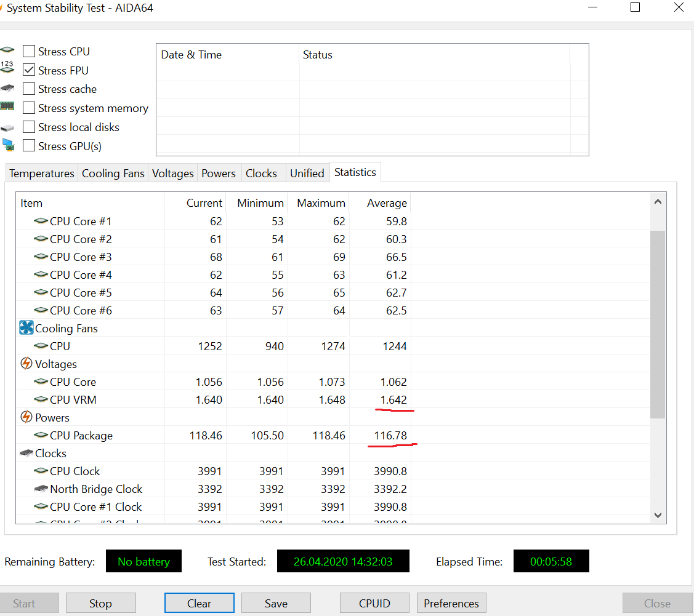Click the chip icon of CPU Core #1
Viewport: 694px width, 616px height.
click(41, 221)
